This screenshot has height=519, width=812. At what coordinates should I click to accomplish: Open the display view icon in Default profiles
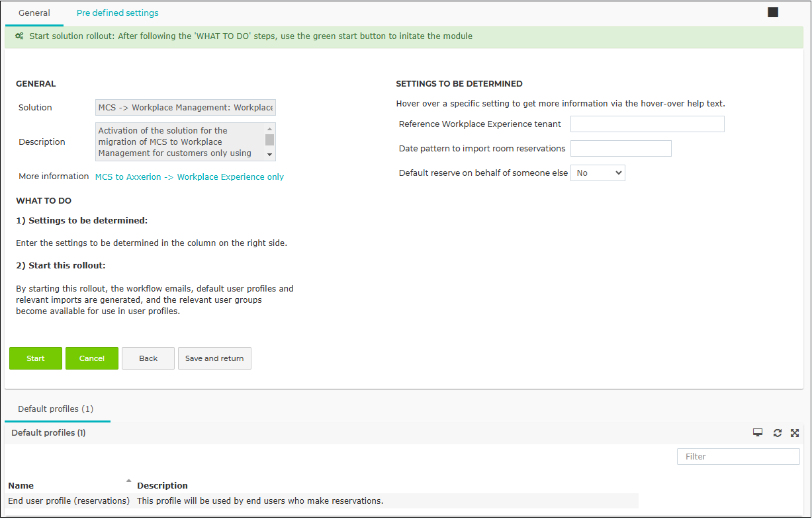[x=758, y=432]
